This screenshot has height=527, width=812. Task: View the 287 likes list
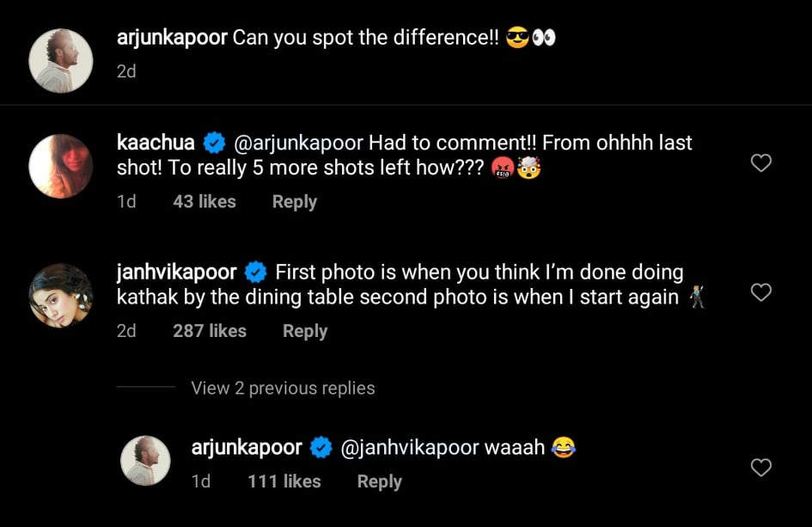coord(209,331)
